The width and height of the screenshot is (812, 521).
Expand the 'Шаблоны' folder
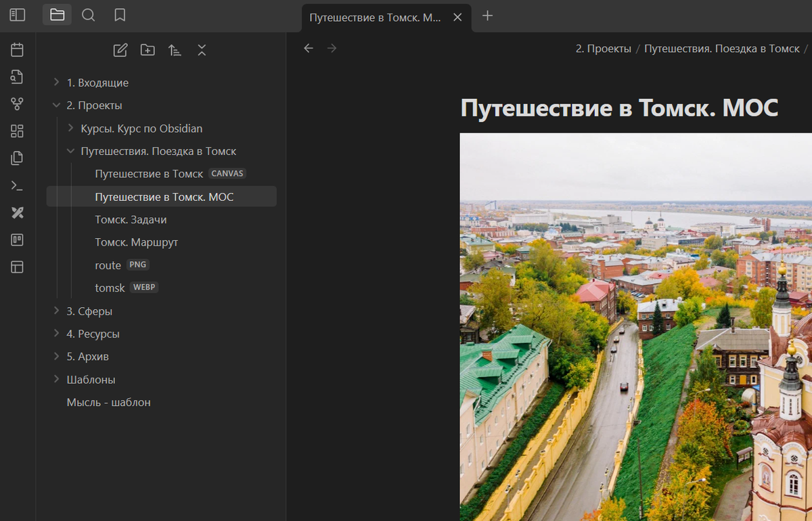[x=55, y=379]
